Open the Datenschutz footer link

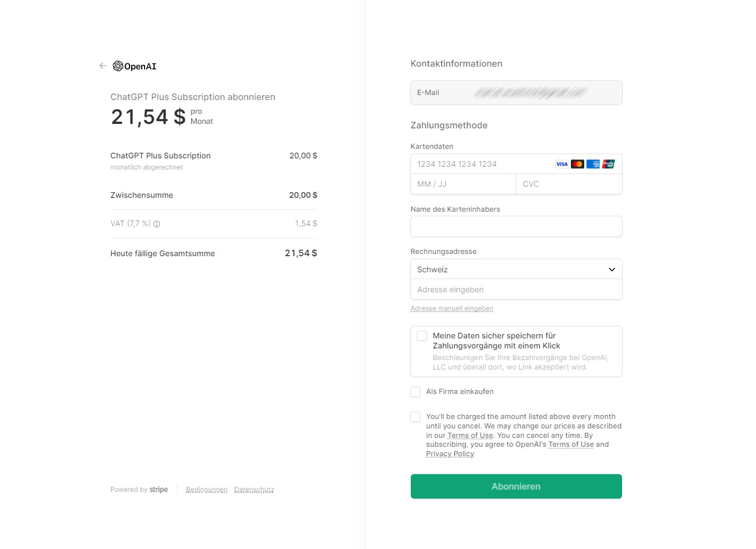(254, 490)
